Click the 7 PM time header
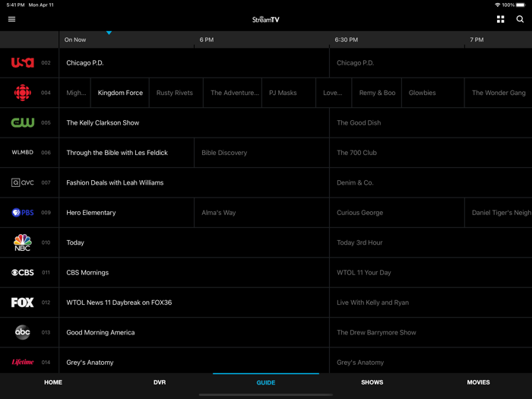This screenshot has height=399, width=532. (x=477, y=40)
